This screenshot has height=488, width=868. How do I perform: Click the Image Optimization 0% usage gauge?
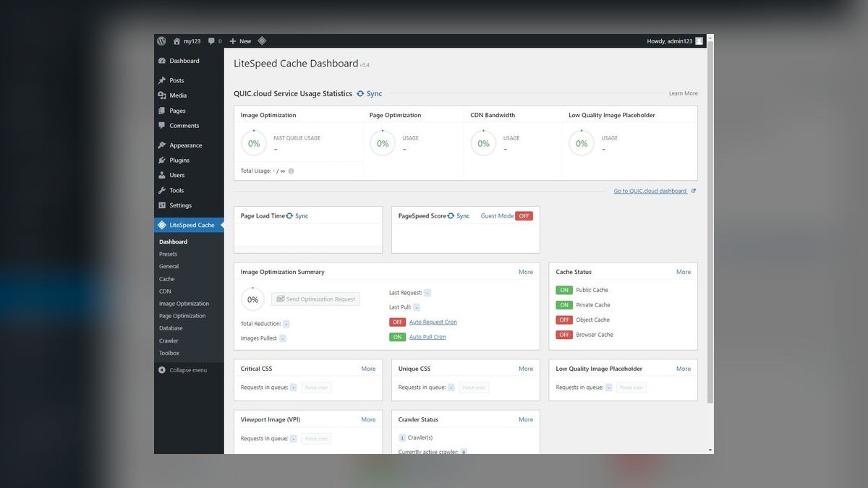(254, 143)
